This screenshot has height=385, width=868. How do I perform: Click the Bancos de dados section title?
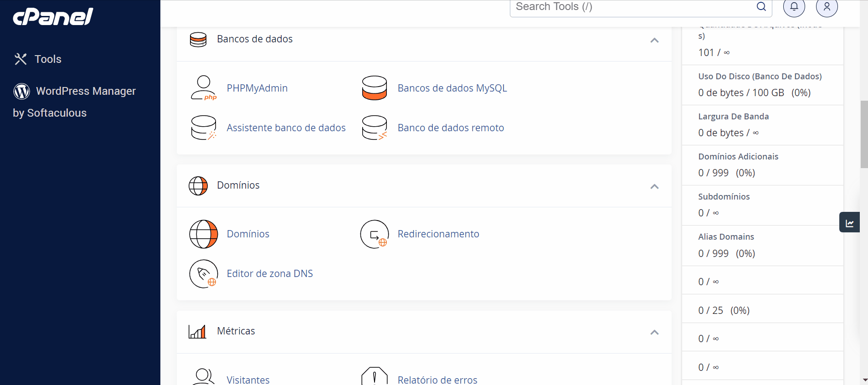pos(255,39)
